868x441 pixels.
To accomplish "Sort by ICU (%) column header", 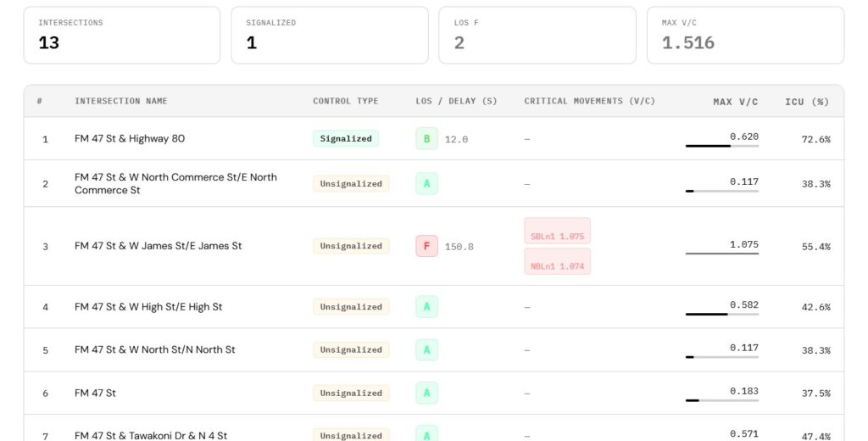I will (807, 102).
